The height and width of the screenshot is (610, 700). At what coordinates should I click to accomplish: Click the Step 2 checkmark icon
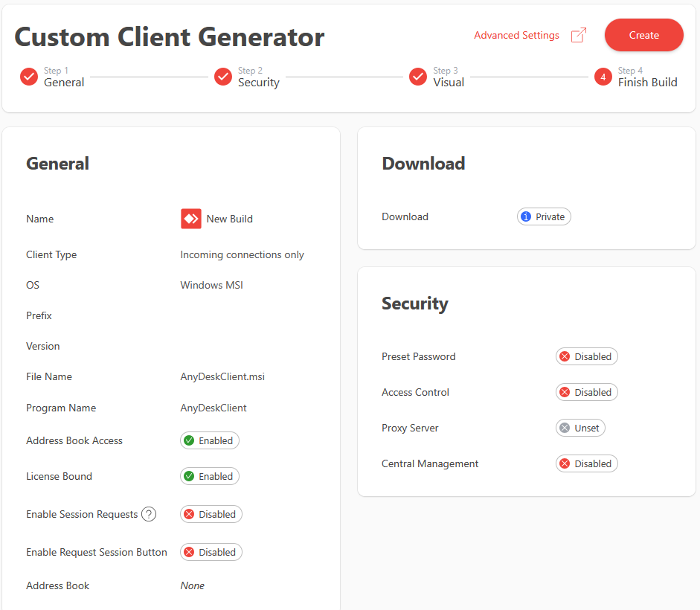point(223,77)
